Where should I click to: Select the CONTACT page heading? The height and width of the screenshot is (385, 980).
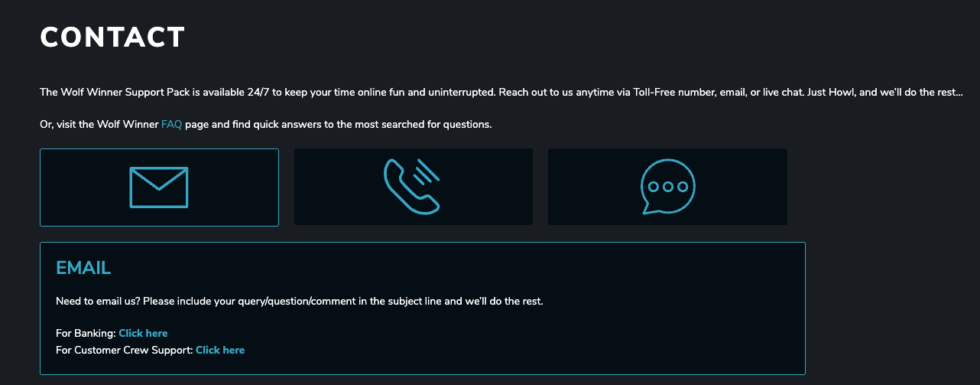pyautogui.click(x=112, y=37)
